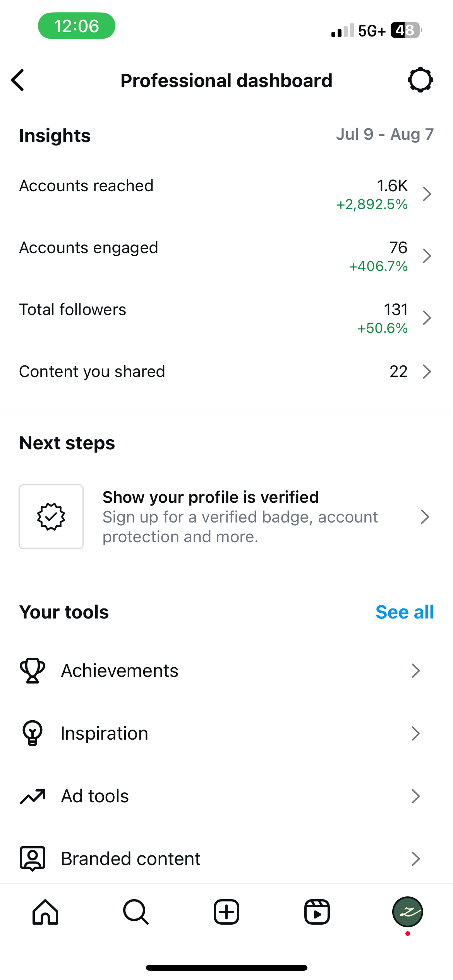The image size is (453, 980).
Task: Open Content you shared row
Action: pos(226,372)
